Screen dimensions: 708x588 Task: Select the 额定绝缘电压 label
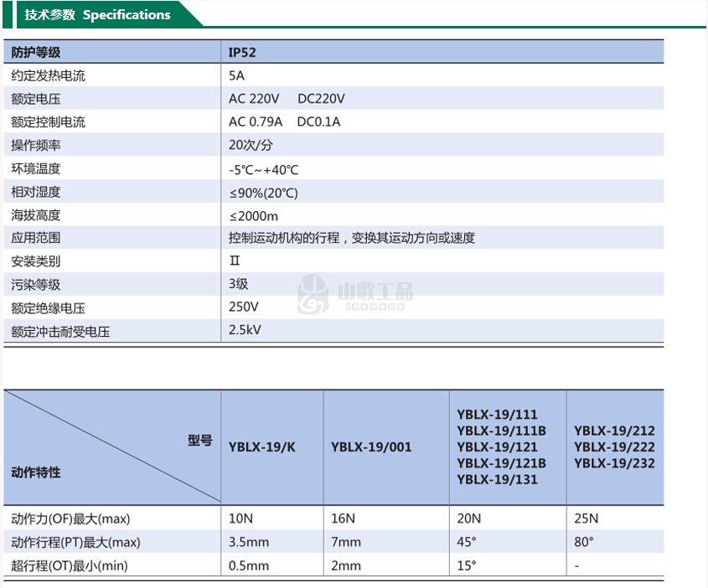(x=48, y=308)
